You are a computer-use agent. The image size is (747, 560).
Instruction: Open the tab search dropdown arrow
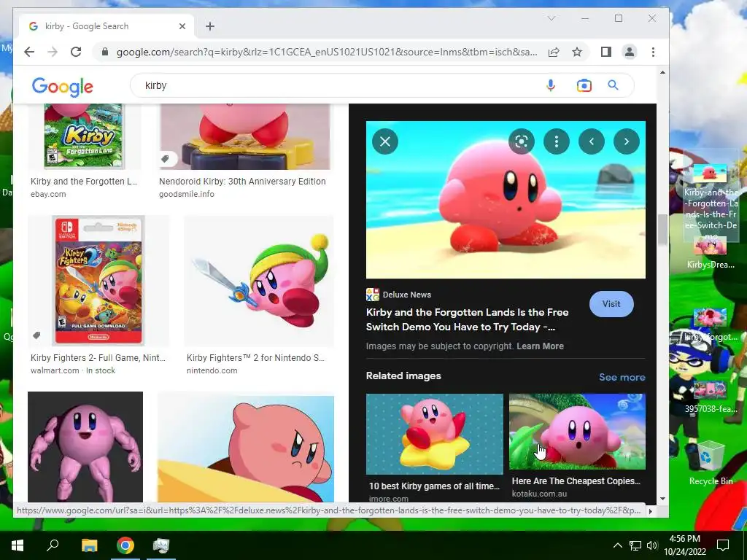tap(551, 18)
